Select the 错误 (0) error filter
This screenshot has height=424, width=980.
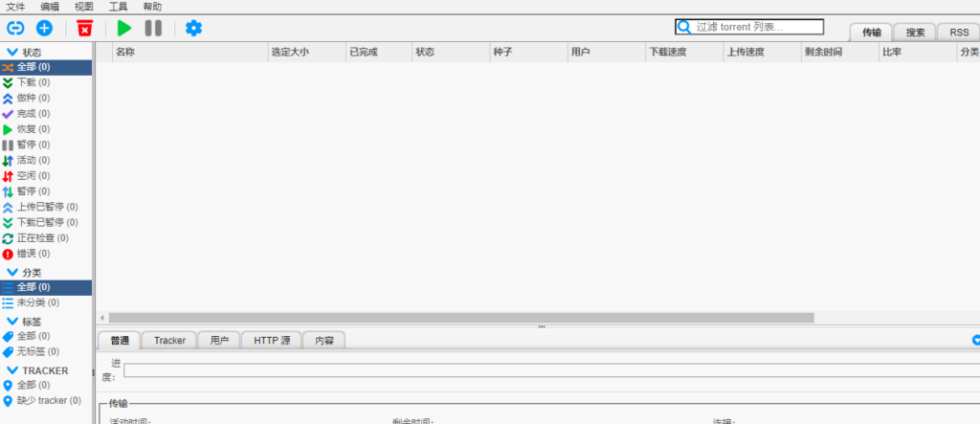point(33,254)
